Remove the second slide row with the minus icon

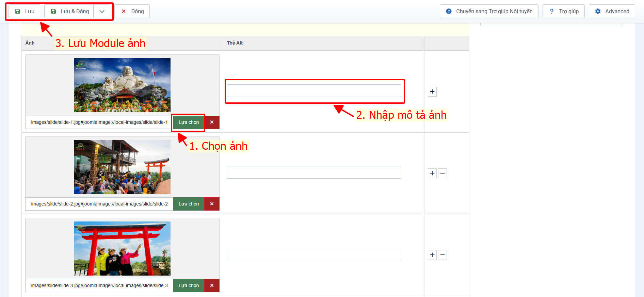[x=442, y=173]
